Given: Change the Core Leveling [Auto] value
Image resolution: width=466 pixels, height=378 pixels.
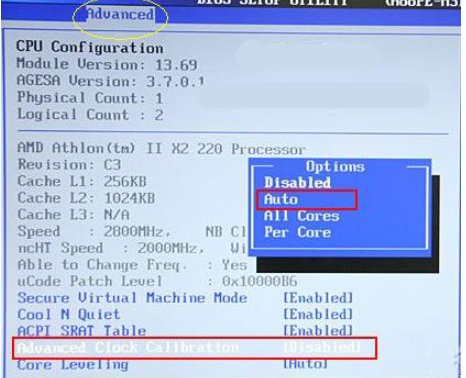Looking at the screenshot, I should coord(305,364).
